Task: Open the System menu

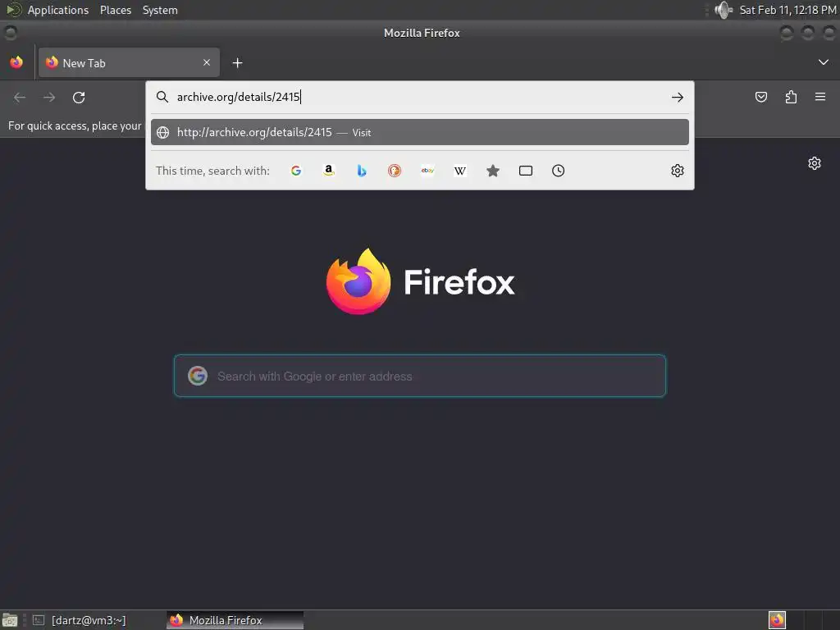Action: coord(160,10)
